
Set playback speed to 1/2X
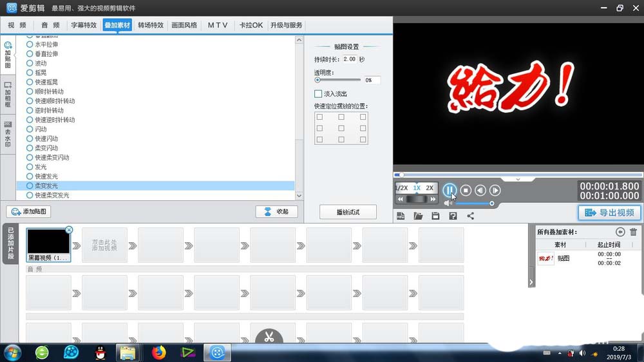402,188
